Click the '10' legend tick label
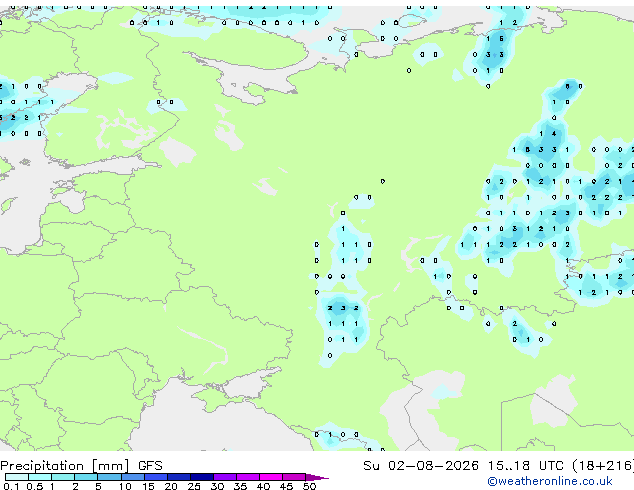This screenshot has height=490, width=634. 125,486
